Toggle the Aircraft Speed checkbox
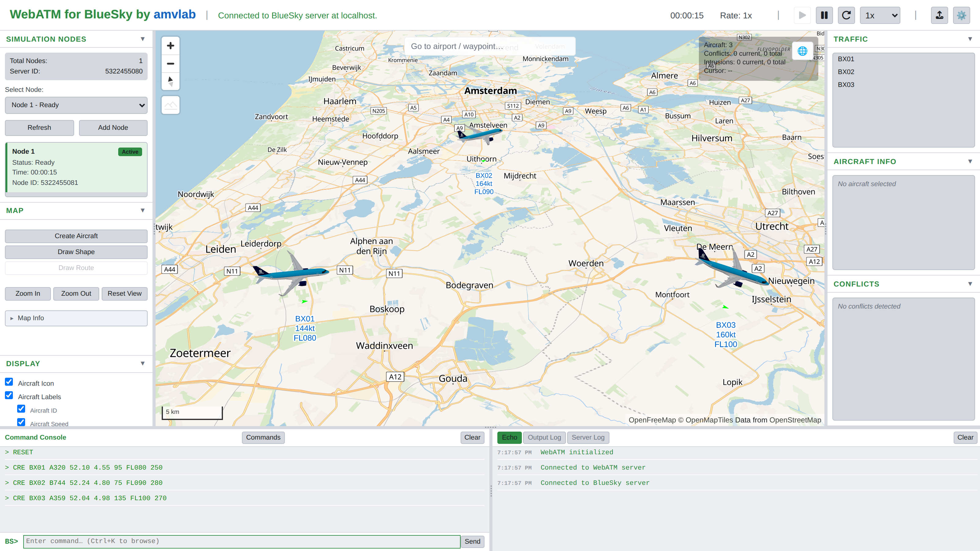Viewport: 980px width, 551px height. click(21, 422)
